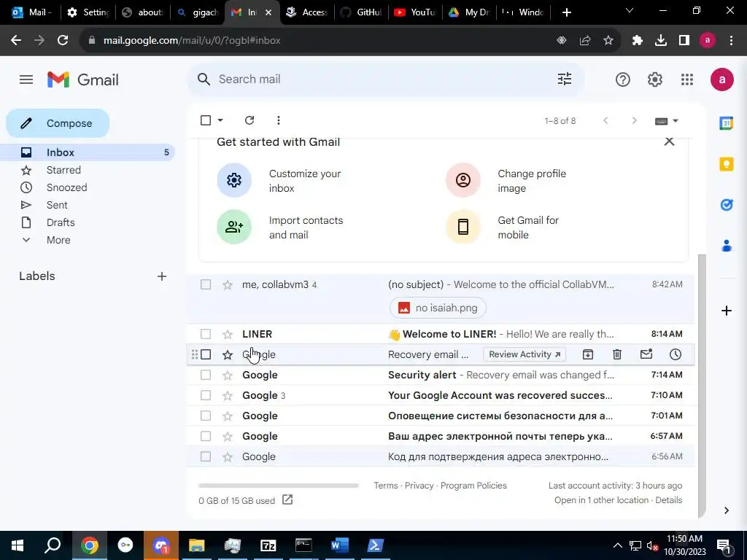Image resolution: width=747 pixels, height=560 pixels.
Task: Open the input tools keyboard dropdown
Action: point(666,121)
